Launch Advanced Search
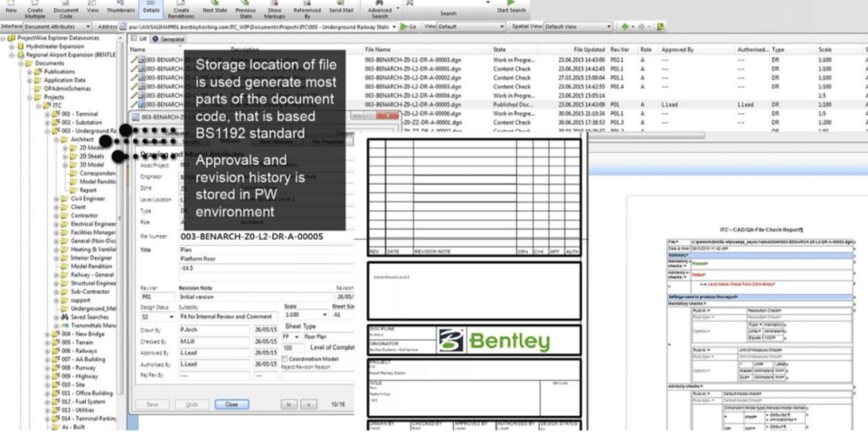Image resolution: width=868 pixels, height=435 pixels. tap(380, 10)
